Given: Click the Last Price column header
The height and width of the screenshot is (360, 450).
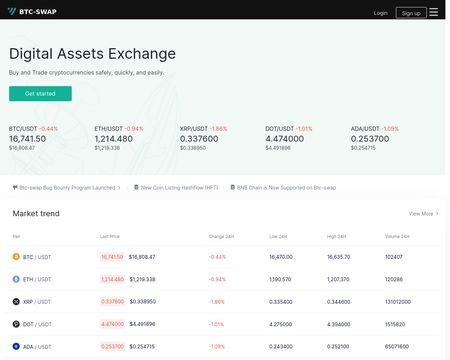Looking at the screenshot, I should 110,236.
